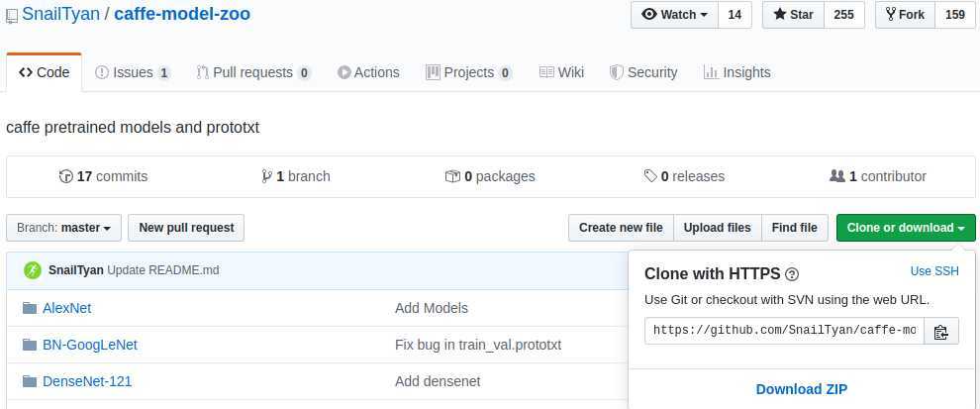
Task: Select the HTTPS clone URL field
Action: pyautogui.click(x=784, y=331)
